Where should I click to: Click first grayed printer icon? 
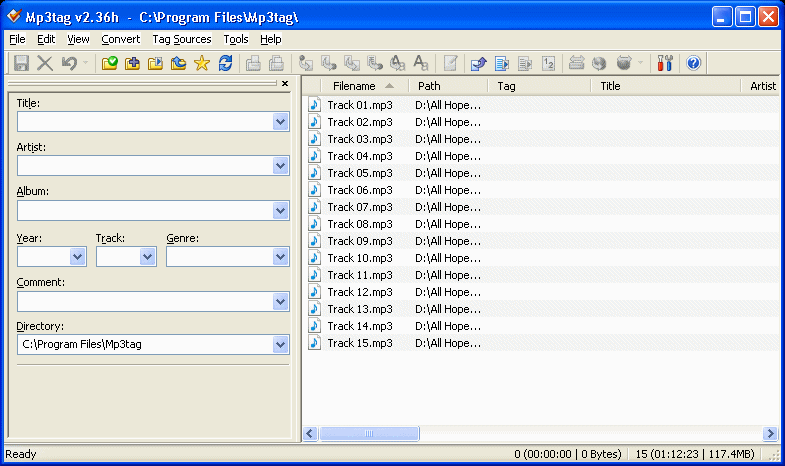click(x=253, y=63)
